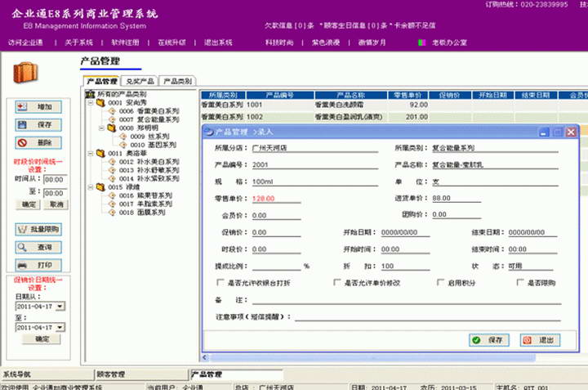Click the left panel 保存 save button

point(38,124)
